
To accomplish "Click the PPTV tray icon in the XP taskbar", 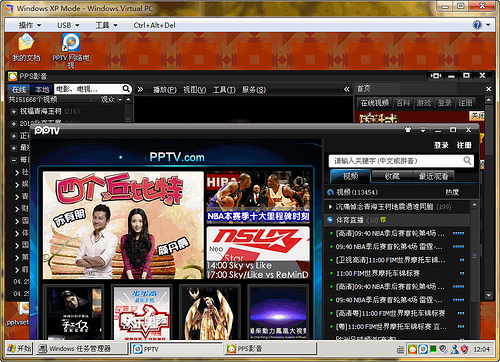I will (x=423, y=349).
